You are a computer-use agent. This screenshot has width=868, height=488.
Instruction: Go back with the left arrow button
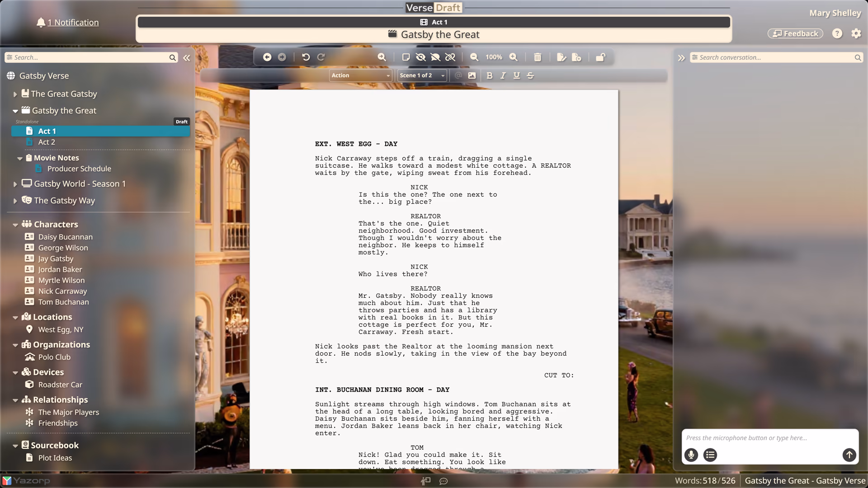click(x=267, y=57)
